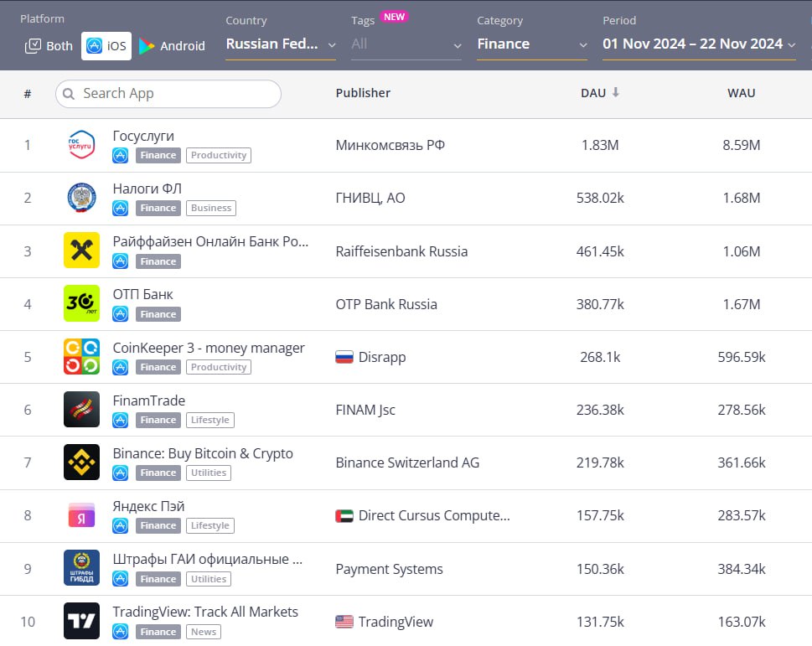
Task: Focus the Search App input field
Action: click(168, 94)
